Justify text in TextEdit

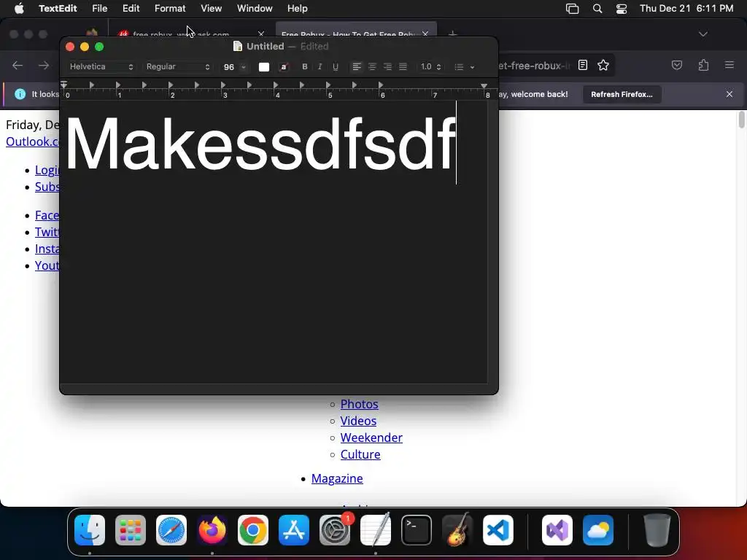403,66
